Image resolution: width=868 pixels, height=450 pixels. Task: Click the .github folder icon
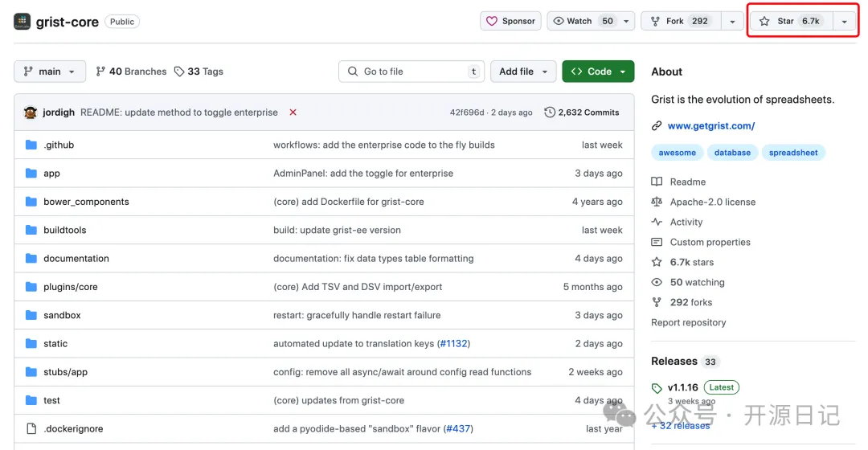coord(31,145)
